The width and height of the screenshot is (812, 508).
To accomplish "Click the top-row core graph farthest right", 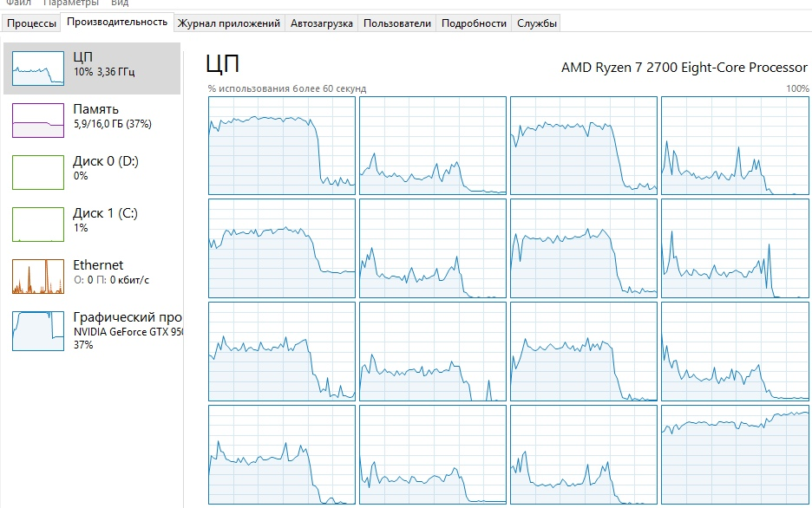I will click(x=735, y=145).
